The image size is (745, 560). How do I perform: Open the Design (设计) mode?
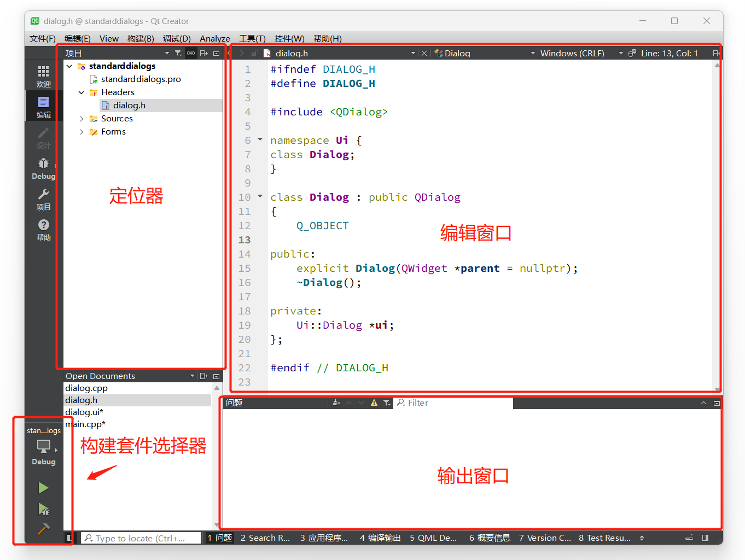[x=43, y=137]
